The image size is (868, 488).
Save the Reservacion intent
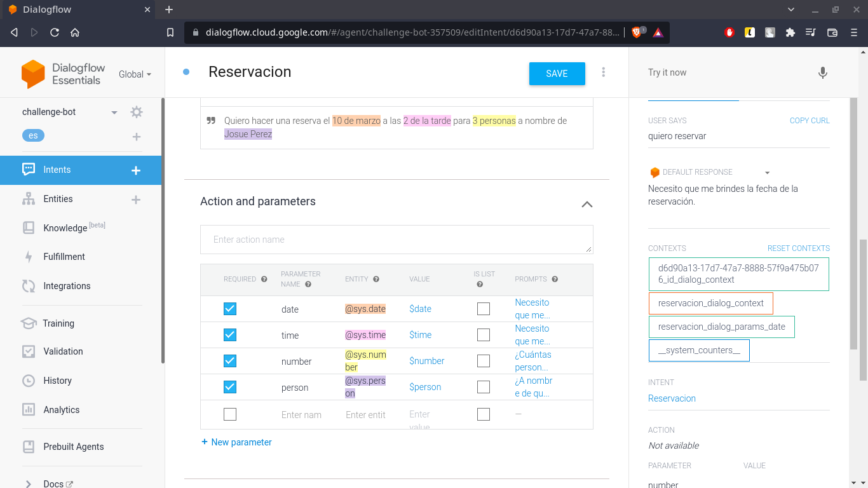[x=557, y=73]
